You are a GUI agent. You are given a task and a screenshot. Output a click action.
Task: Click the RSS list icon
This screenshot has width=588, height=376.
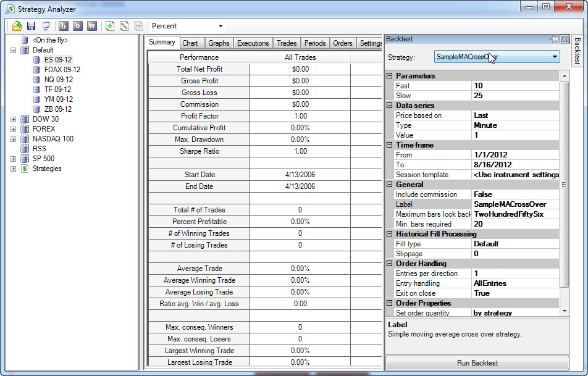tap(25, 149)
